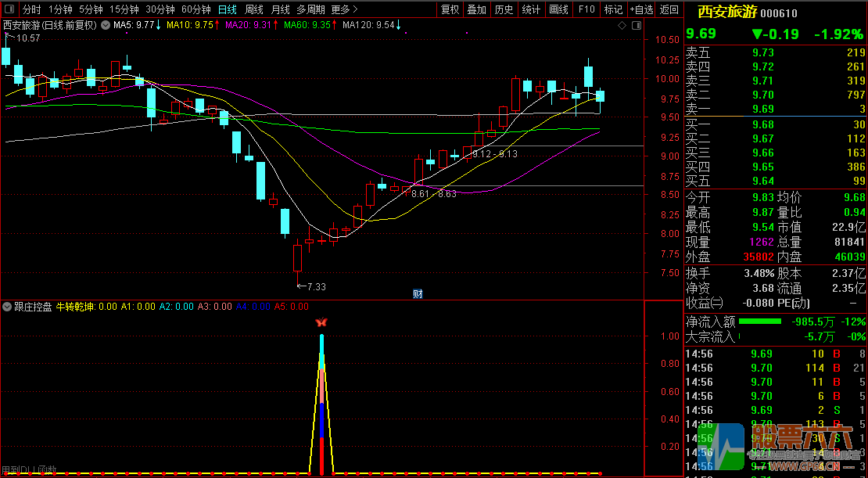868x478 pixels.
Task: Expand the 跟庄控盘 indicator dropdown arrow
Action: (x=7, y=307)
